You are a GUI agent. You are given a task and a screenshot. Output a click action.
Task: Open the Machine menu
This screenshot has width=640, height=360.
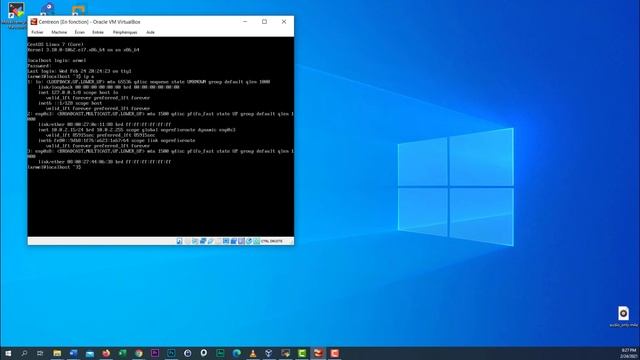click(x=59, y=32)
